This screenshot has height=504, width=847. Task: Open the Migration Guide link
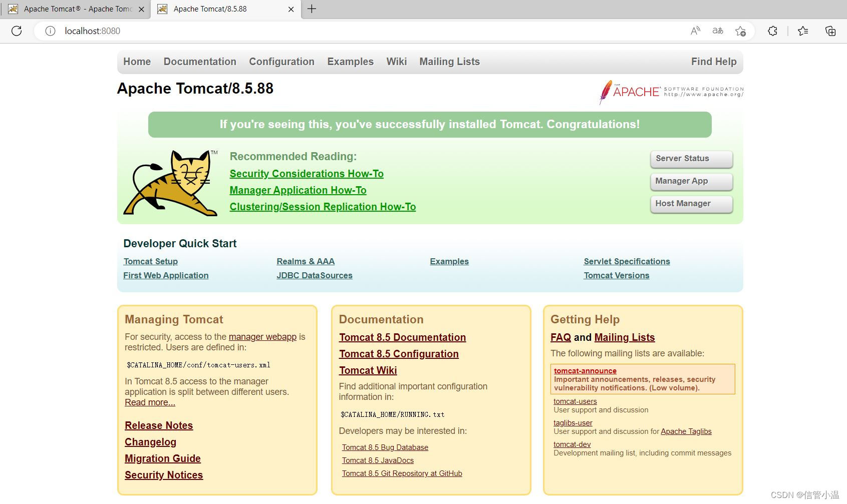click(x=163, y=458)
